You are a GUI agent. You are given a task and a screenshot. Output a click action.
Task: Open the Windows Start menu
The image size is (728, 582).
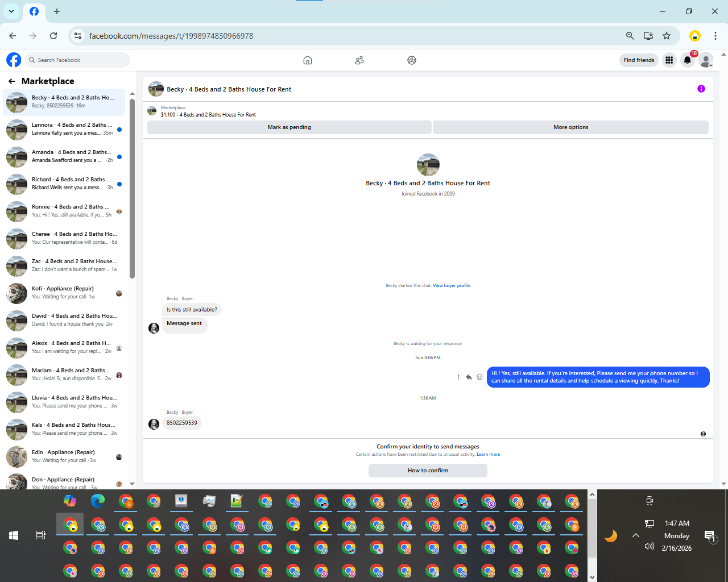click(14, 535)
